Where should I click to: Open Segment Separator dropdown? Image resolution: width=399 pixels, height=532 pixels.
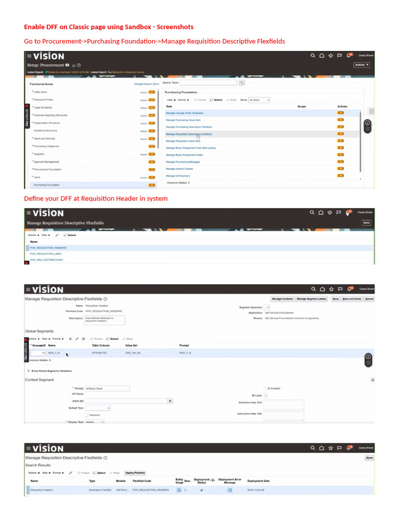[x=267, y=308]
